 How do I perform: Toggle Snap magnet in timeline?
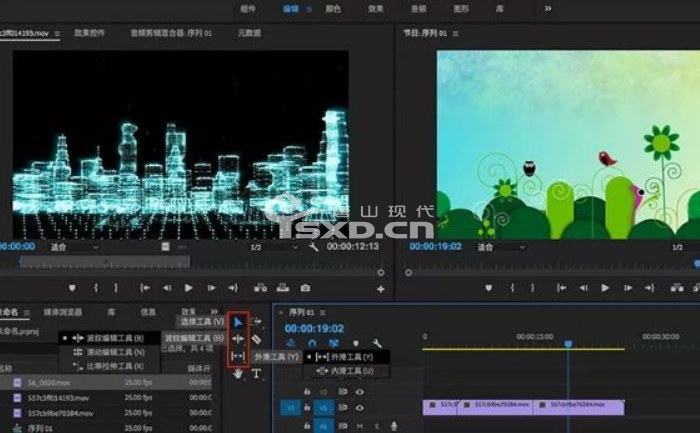pyautogui.click(x=312, y=343)
